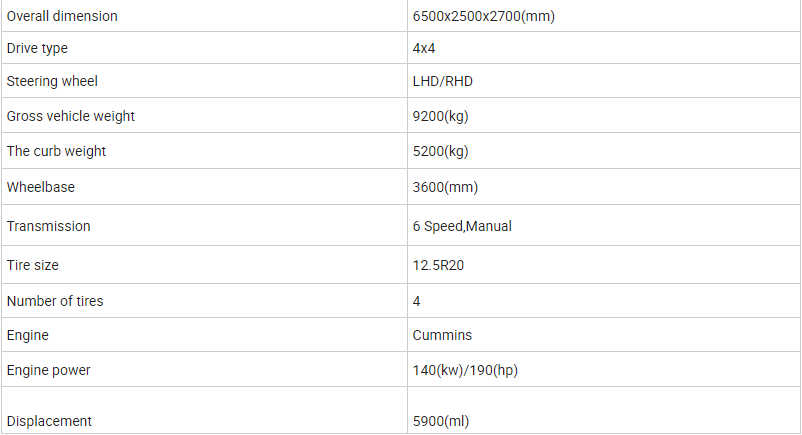Select the 6 Speed,Manual value
Screen dimensions: 802x435
pos(462,226)
